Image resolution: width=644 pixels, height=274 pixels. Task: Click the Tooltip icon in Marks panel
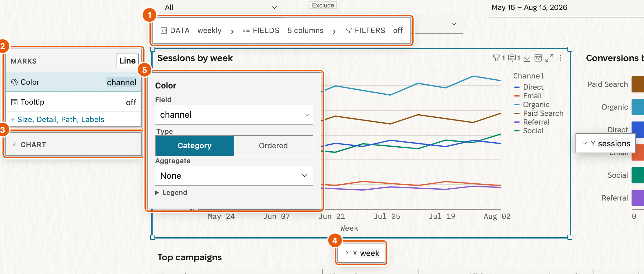pyautogui.click(x=14, y=102)
